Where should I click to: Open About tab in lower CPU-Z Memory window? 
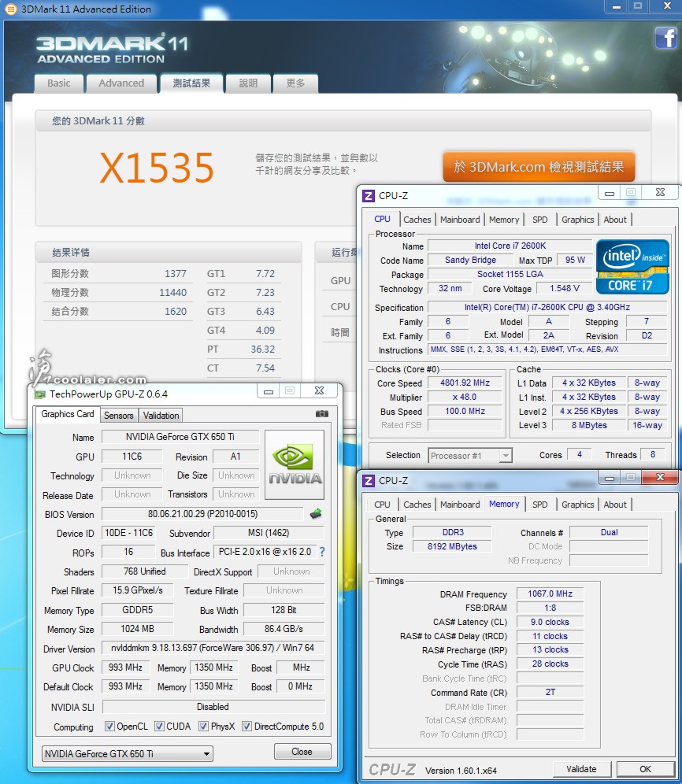[x=615, y=505]
